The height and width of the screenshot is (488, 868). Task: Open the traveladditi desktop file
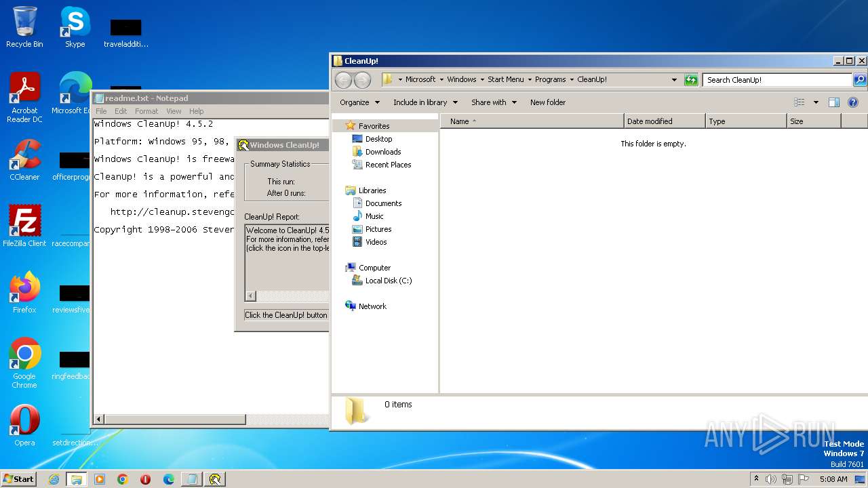(125, 33)
